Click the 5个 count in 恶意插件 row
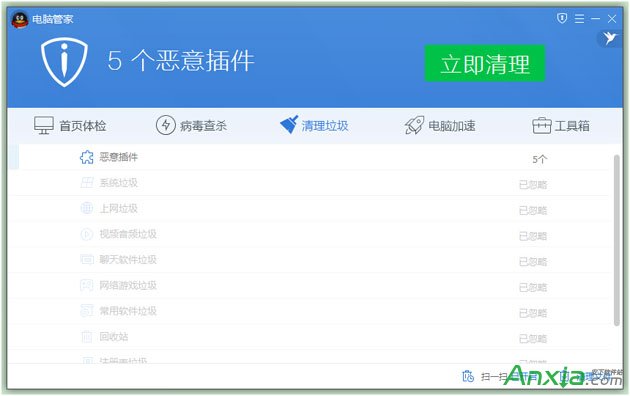This screenshot has width=630, height=396. (x=540, y=159)
